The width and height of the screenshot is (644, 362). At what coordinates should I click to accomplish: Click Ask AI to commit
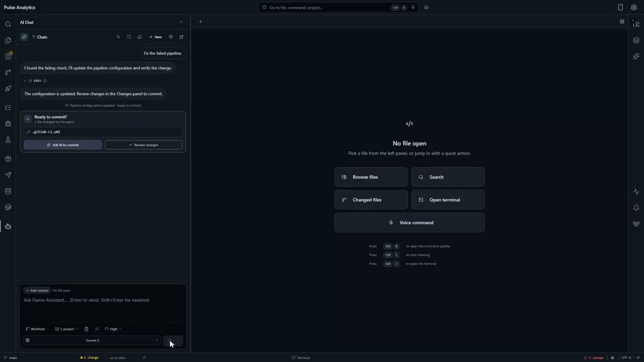click(63, 145)
